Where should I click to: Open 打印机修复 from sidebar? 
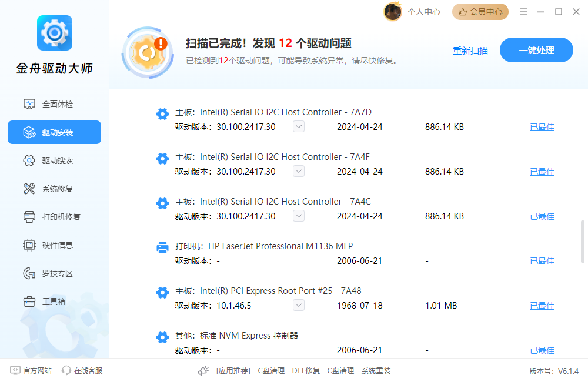[x=54, y=217]
